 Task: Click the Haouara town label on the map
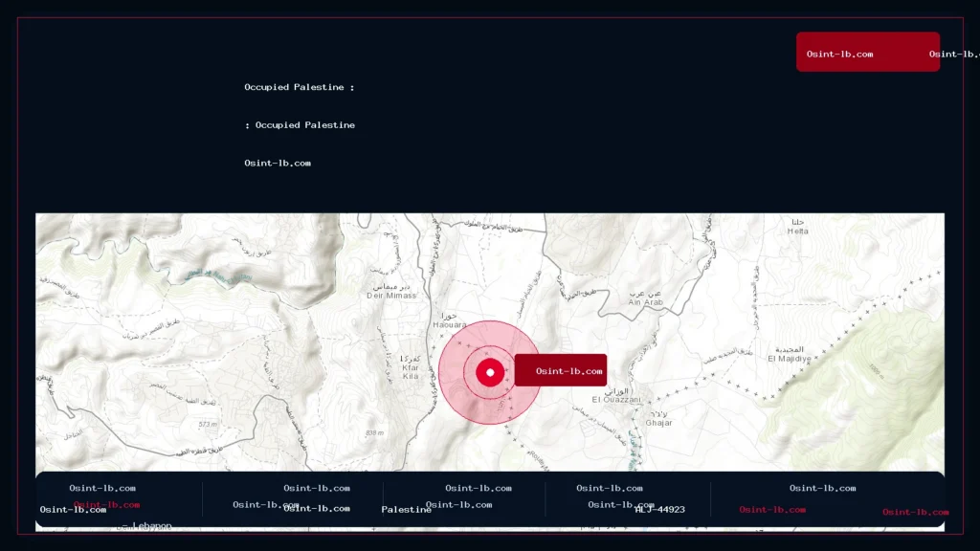(450, 320)
